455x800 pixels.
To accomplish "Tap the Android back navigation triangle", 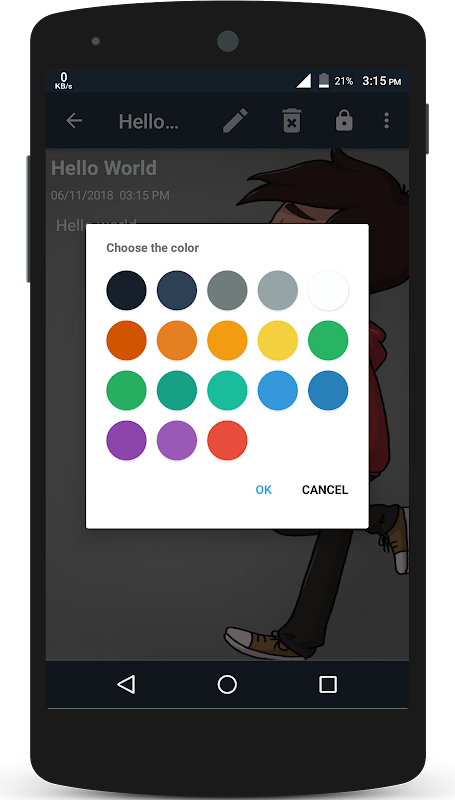I will coord(126,684).
